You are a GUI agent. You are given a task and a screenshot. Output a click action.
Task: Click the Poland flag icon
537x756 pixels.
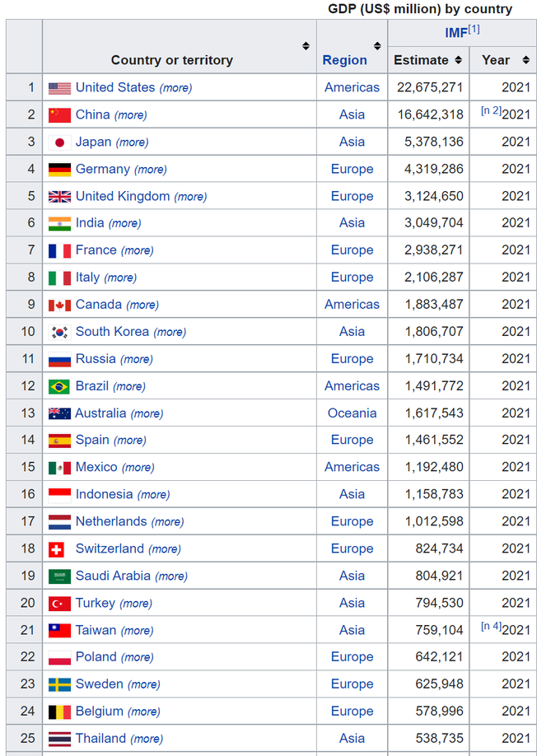click(60, 658)
